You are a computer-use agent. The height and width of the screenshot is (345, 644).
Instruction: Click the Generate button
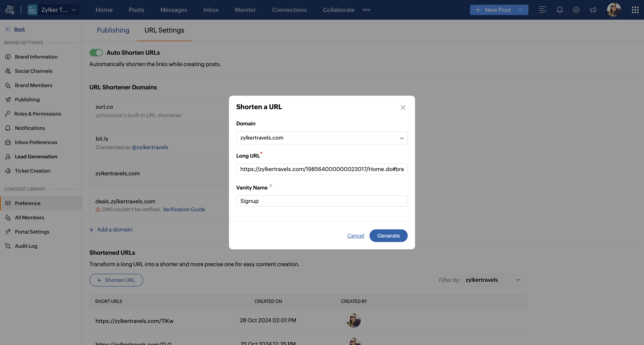[388, 236]
